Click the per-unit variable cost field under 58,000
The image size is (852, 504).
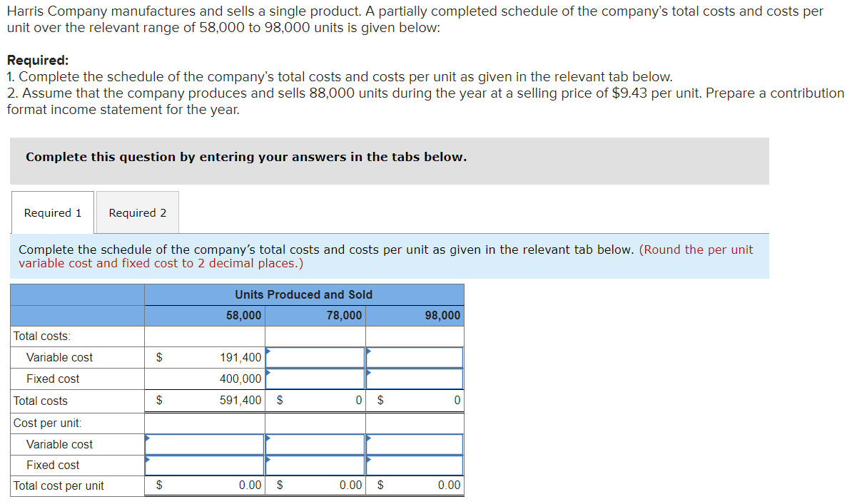[x=203, y=443]
